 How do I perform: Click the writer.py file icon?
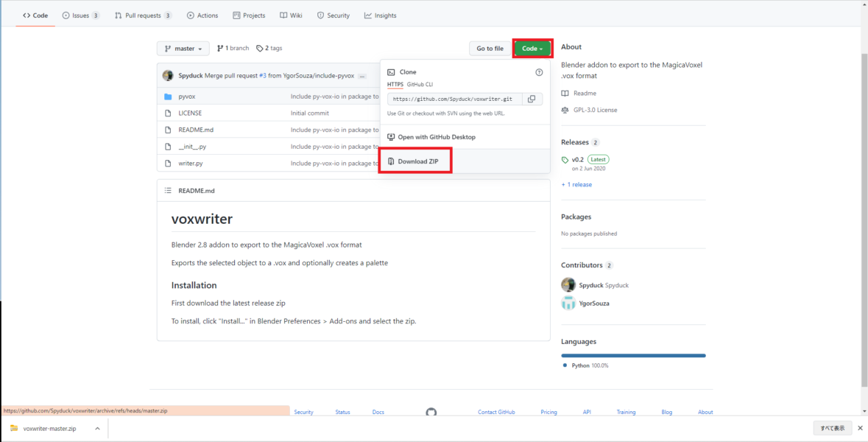(169, 164)
